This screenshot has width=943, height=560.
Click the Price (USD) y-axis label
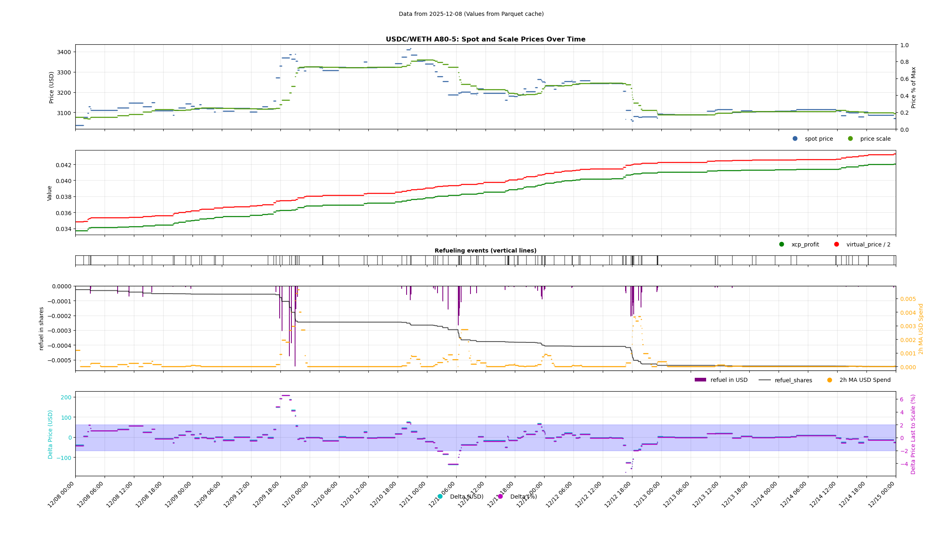[51, 87]
